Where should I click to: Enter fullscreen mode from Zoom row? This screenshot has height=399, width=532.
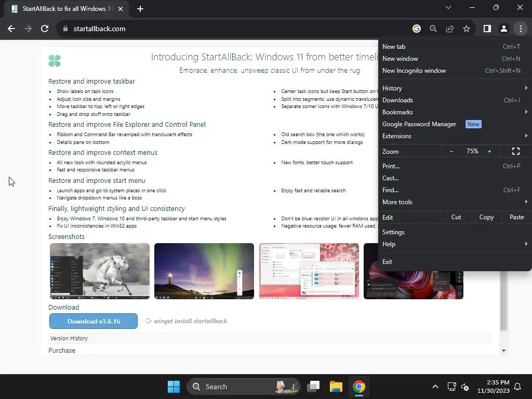point(516,151)
